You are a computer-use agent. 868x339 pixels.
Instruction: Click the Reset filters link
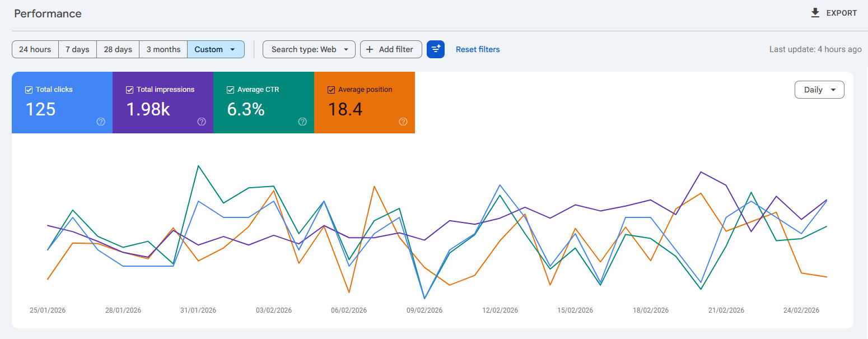[x=477, y=49]
